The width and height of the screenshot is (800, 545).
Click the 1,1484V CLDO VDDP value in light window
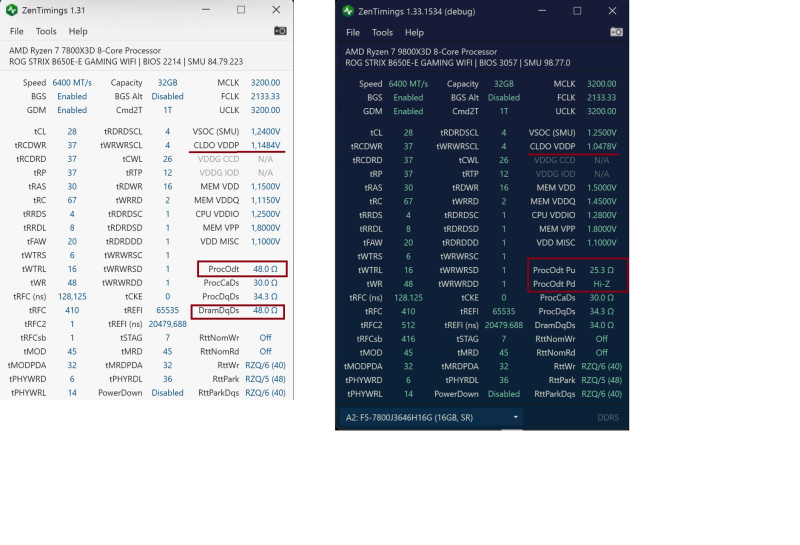tap(265, 145)
